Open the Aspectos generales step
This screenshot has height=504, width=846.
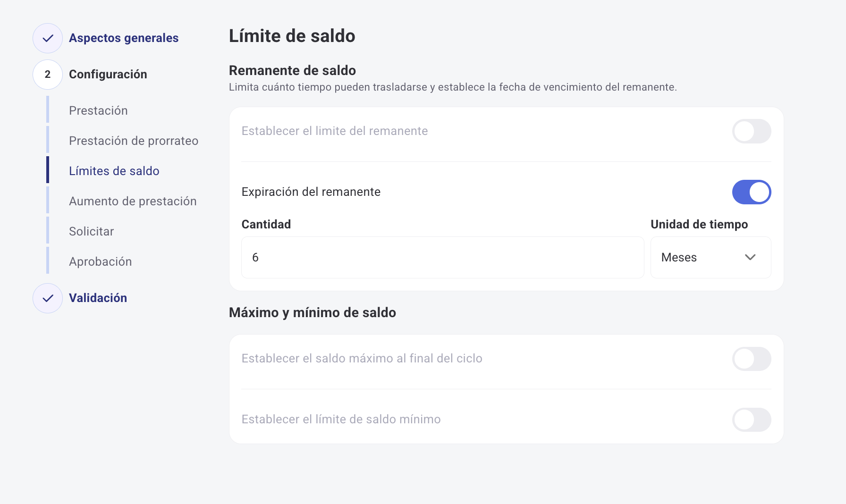coord(124,38)
